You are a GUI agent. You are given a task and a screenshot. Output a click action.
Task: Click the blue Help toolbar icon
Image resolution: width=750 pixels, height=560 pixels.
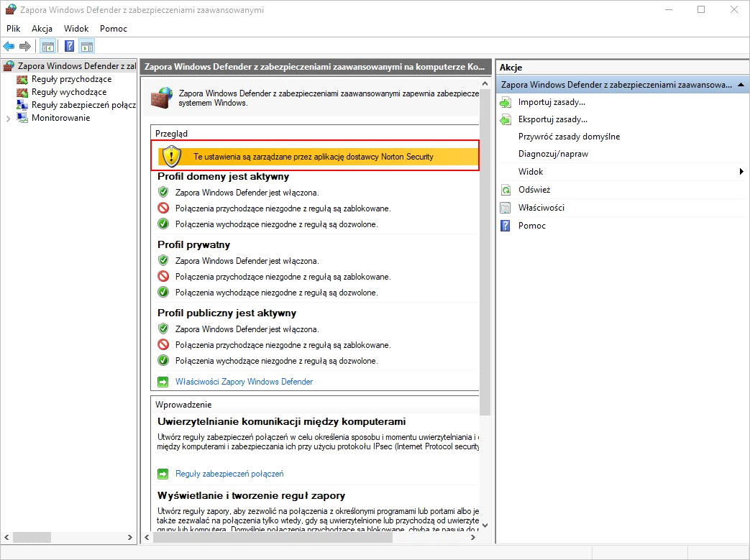(x=69, y=47)
